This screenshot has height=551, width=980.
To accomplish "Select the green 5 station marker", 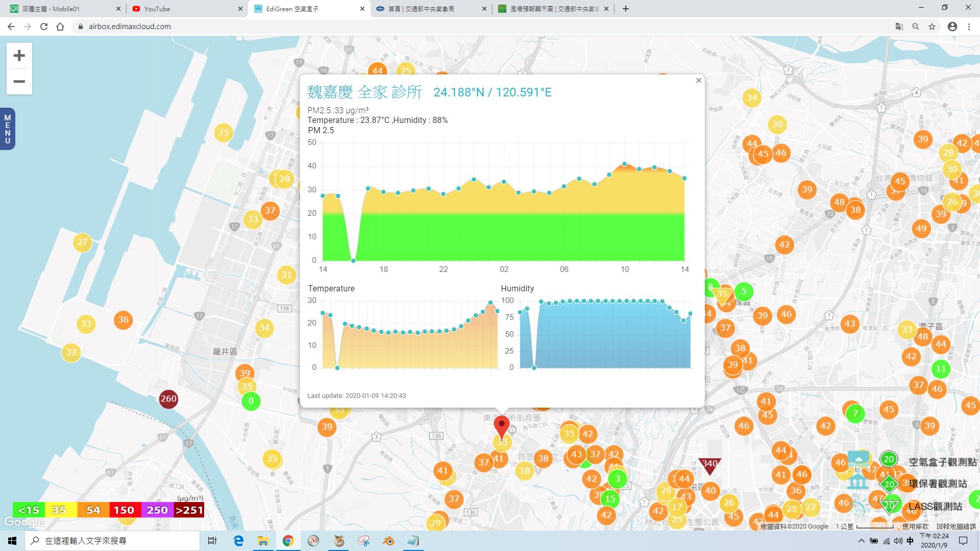I will click(744, 291).
